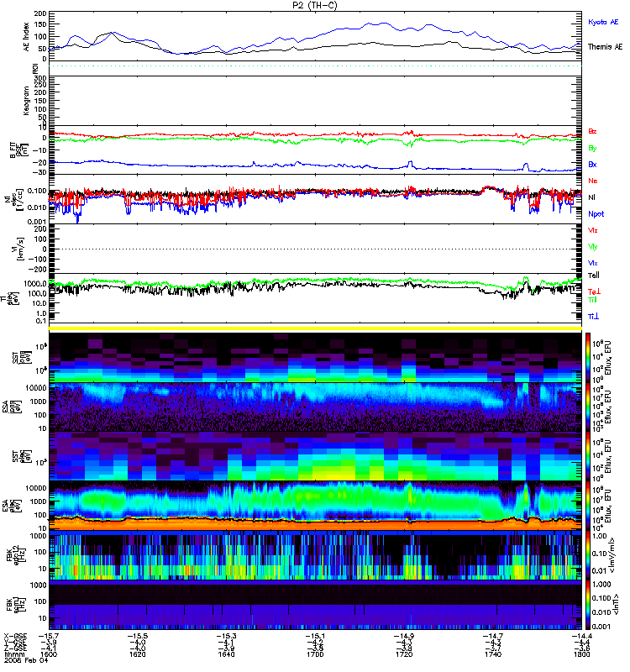
Task: Click the X-GSE value "-14.7"
Action: (x=493, y=636)
